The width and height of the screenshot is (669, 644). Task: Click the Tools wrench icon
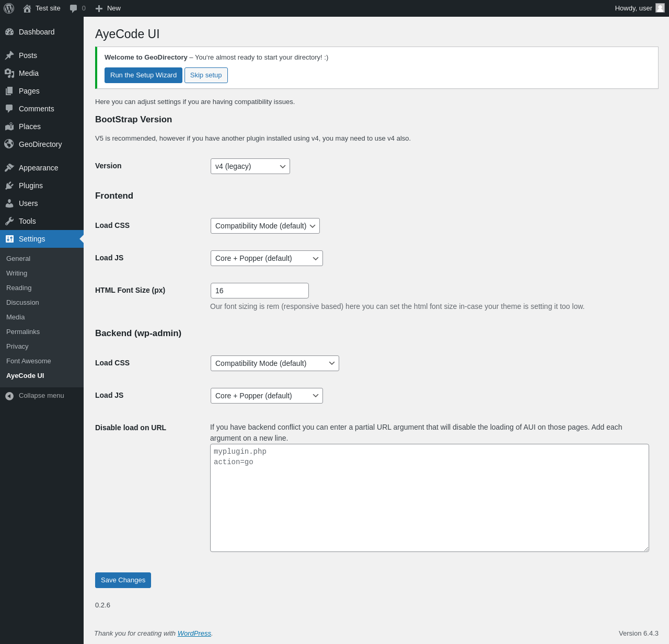coord(9,221)
